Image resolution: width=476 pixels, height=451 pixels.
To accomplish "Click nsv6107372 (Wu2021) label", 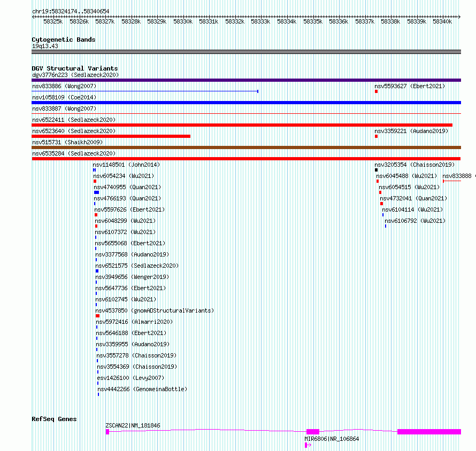I will click(125, 232).
